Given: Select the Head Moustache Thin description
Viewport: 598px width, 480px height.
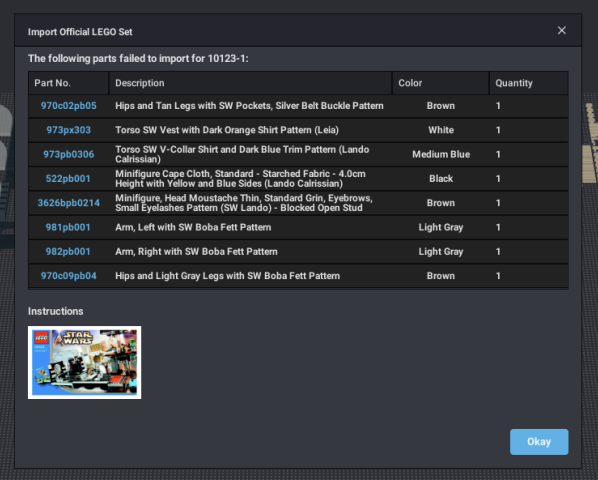Looking at the screenshot, I should tap(244, 203).
